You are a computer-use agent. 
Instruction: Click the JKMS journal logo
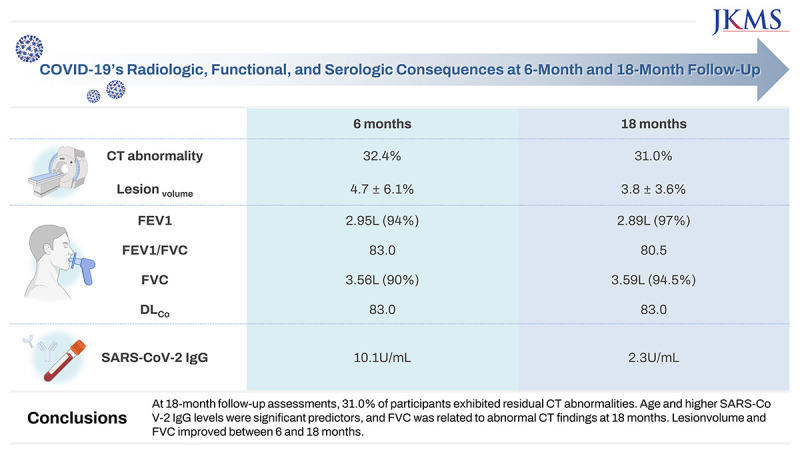(744, 20)
